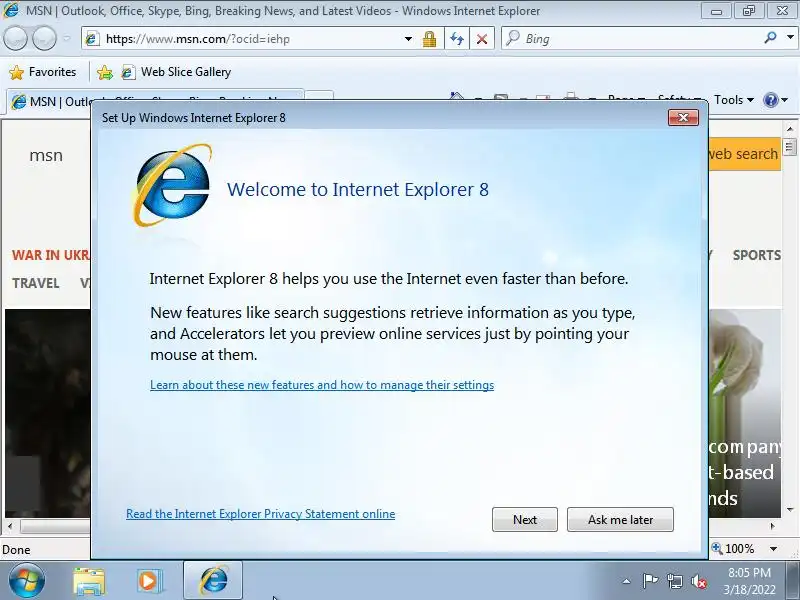The width and height of the screenshot is (800, 600).
Task: Click Done text in status bar
Action: (x=16, y=549)
